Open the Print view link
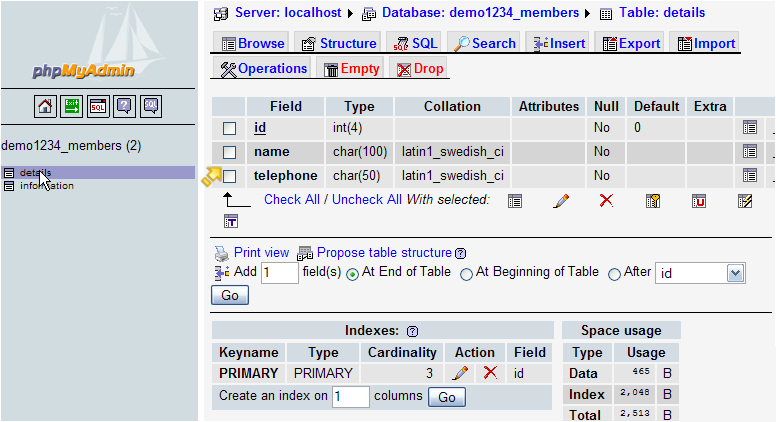 tap(261, 252)
